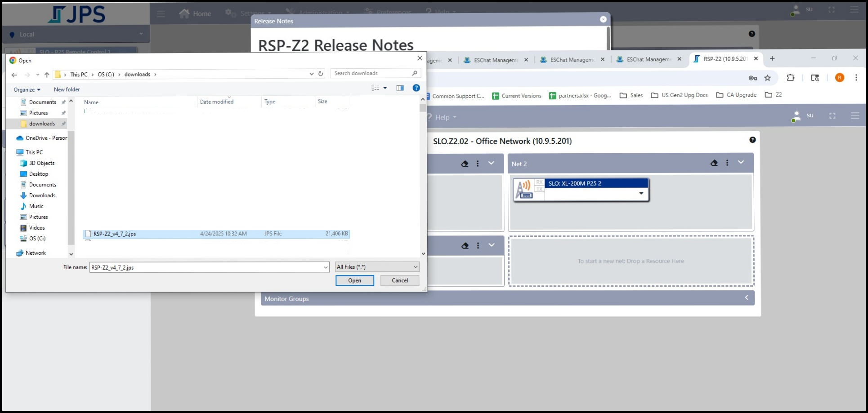Select Documents in Quick access
Image resolution: width=868 pixels, height=413 pixels.
pos(43,102)
